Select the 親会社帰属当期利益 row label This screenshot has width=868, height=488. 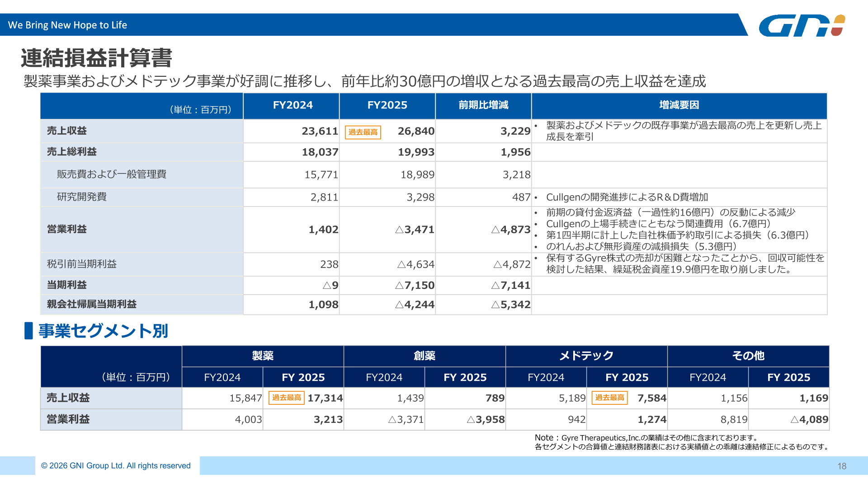(92, 304)
